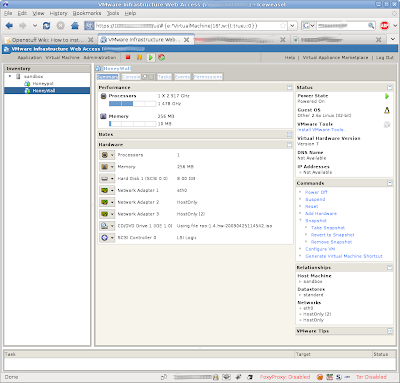Expand the Notes panel
400x383 pixels.
(x=289, y=134)
